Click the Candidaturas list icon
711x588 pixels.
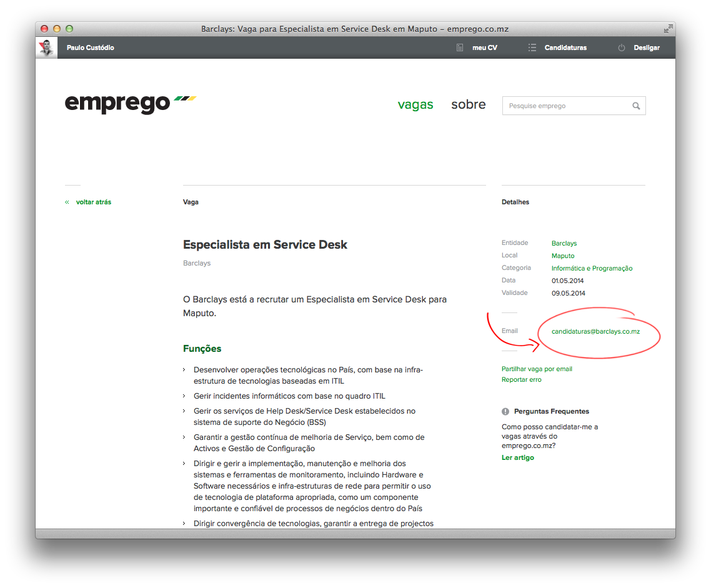tap(532, 47)
